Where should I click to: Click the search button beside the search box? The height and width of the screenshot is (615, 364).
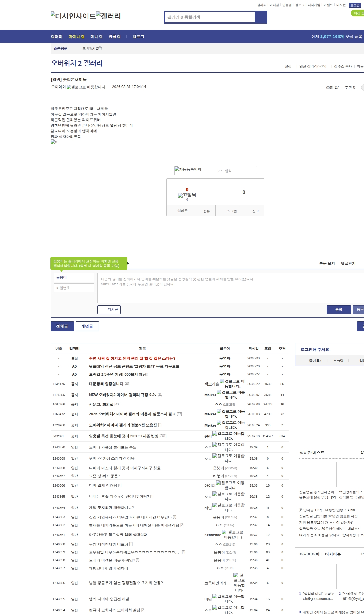tap(261, 17)
